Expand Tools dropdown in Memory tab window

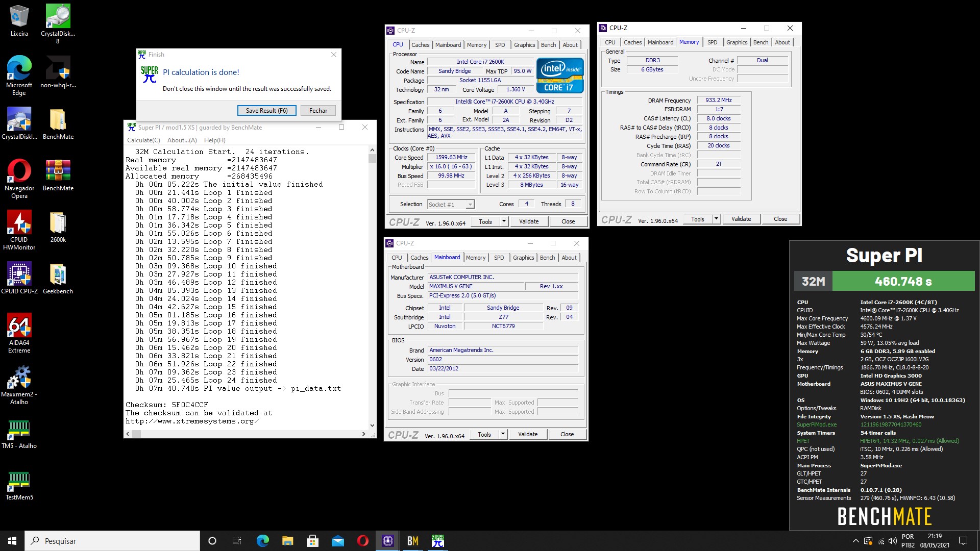[x=716, y=219]
